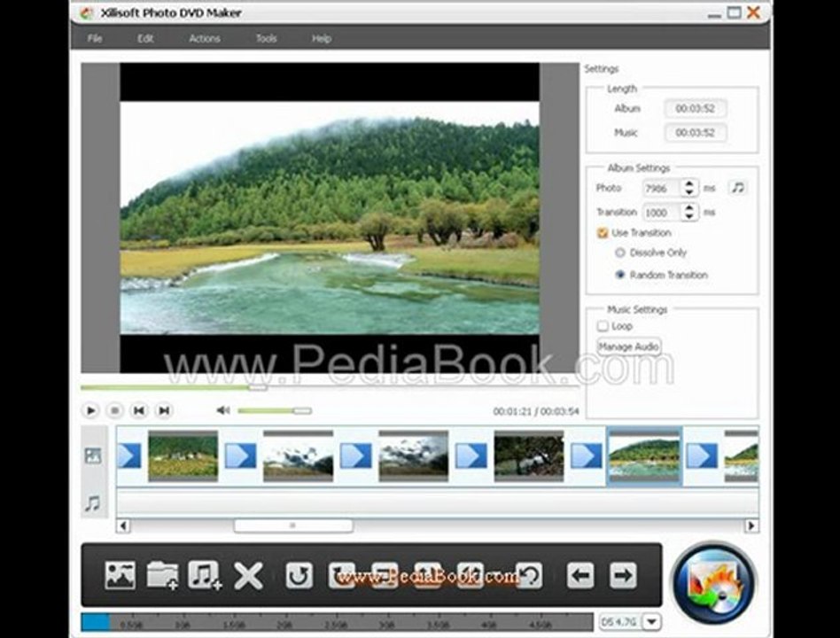This screenshot has height=638, width=840.
Task: Click the timeline horizontal scrollbar thumb
Action: [293, 525]
